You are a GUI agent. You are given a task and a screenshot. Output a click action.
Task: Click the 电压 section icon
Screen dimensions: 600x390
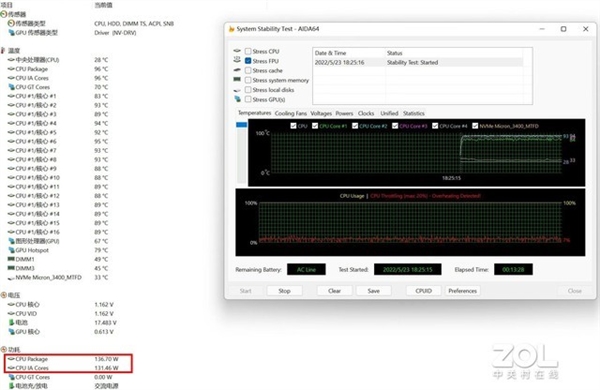click(4, 295)
